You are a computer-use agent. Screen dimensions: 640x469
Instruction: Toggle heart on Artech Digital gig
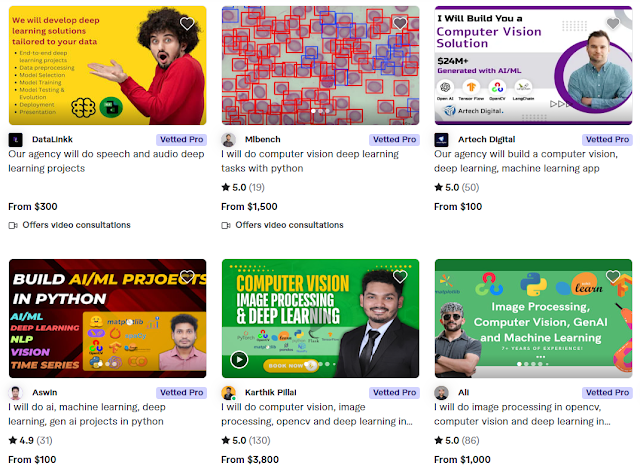[613, 24]
